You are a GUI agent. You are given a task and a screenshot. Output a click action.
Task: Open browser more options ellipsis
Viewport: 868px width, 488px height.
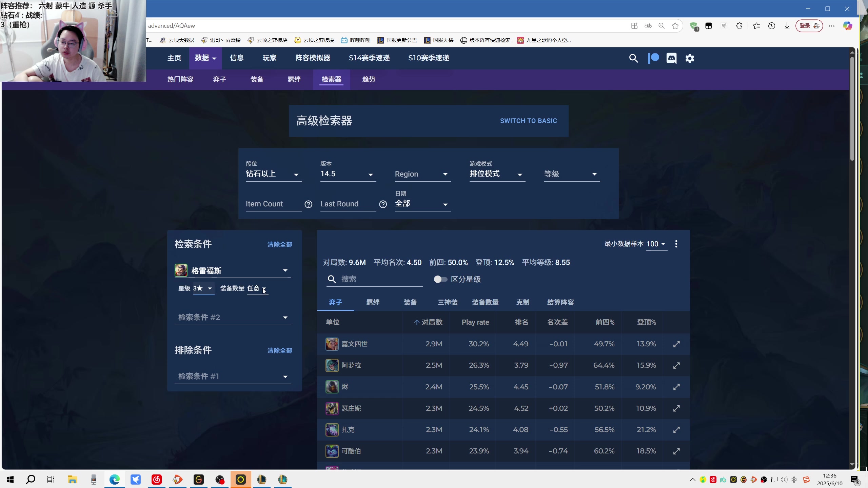[x=832, y=26]
